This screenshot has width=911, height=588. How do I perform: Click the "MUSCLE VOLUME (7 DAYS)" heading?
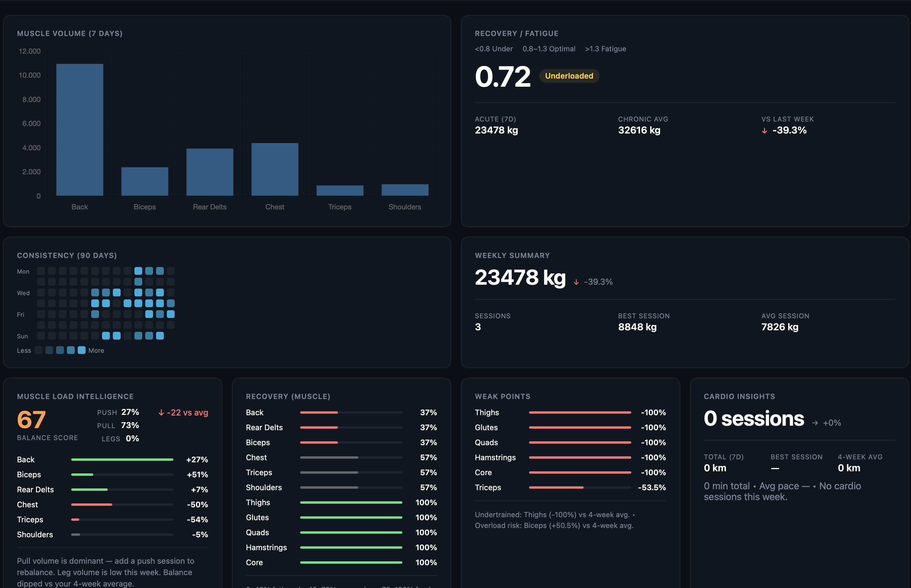[70, 34]
